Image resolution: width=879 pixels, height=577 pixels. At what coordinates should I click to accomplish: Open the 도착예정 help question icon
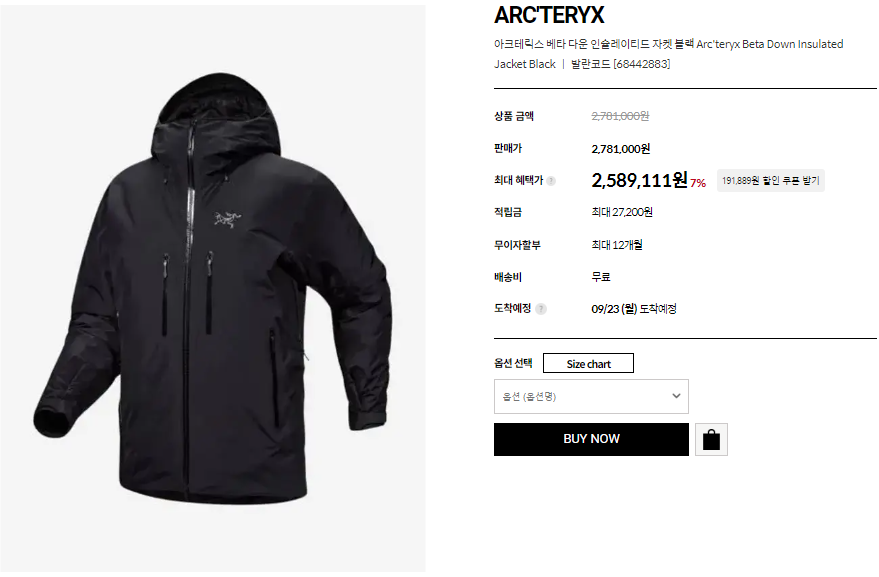[x=540, y=309]
